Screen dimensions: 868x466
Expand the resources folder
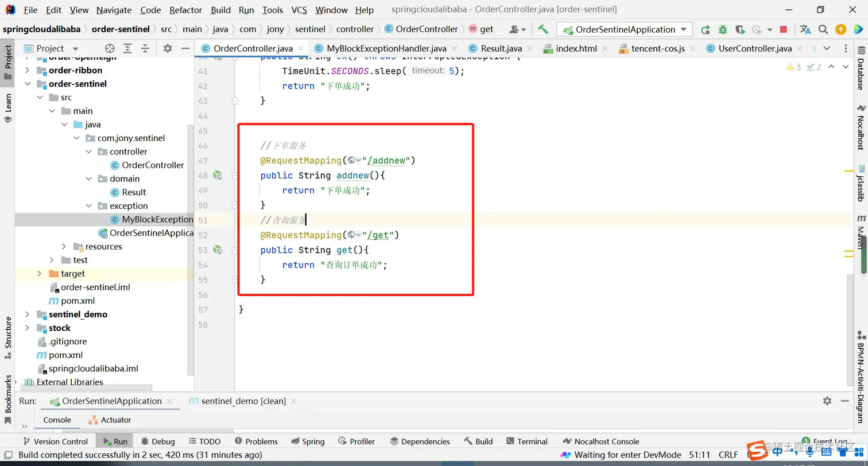[64, 246]
